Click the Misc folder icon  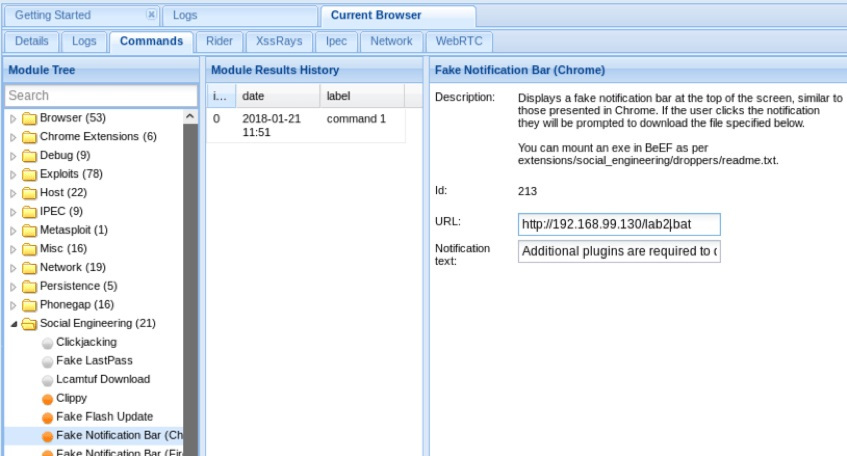[x=29, y=249]
